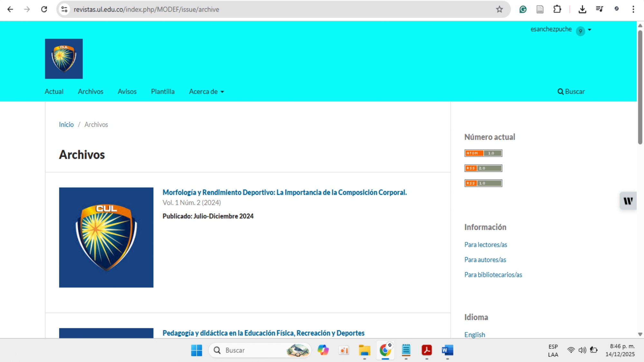Viewport: 644px width, 362px height.
Task: Click the floating W widget button
Action: [628, 201]
